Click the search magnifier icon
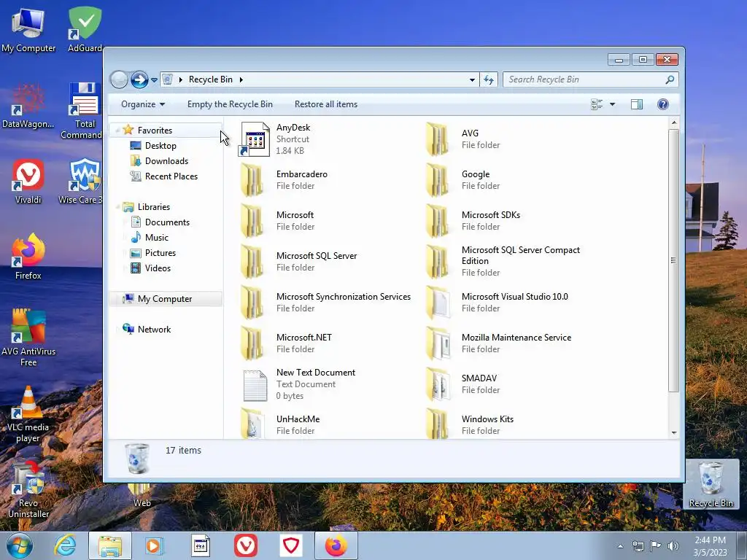 [x=670, y=79]
